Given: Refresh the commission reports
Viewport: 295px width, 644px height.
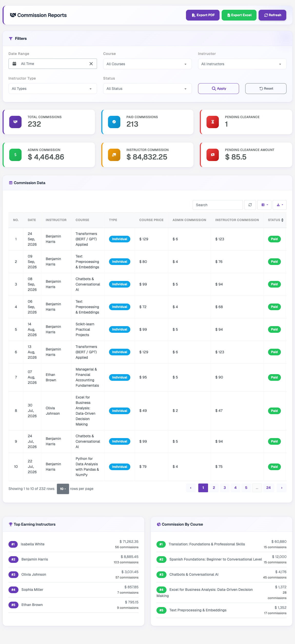Looking at the screenshot, I should click(272, 15).
